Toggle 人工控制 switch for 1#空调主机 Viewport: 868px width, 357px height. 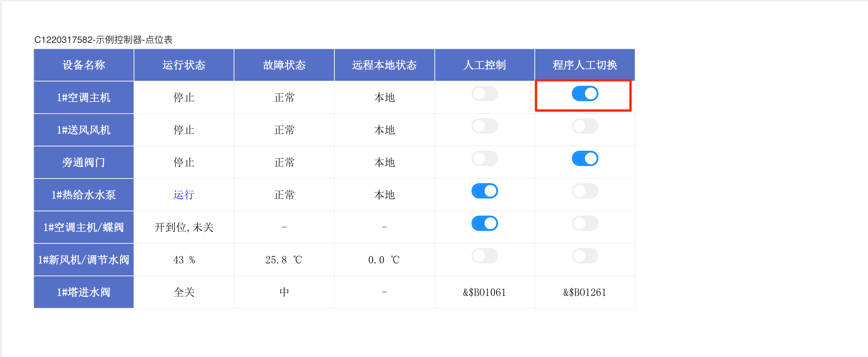(x=485, y=93)
